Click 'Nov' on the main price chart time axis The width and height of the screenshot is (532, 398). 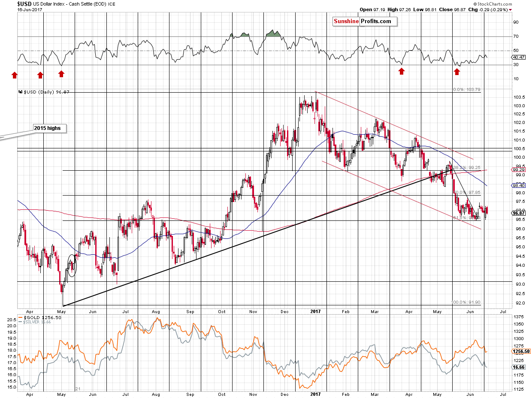254,312
